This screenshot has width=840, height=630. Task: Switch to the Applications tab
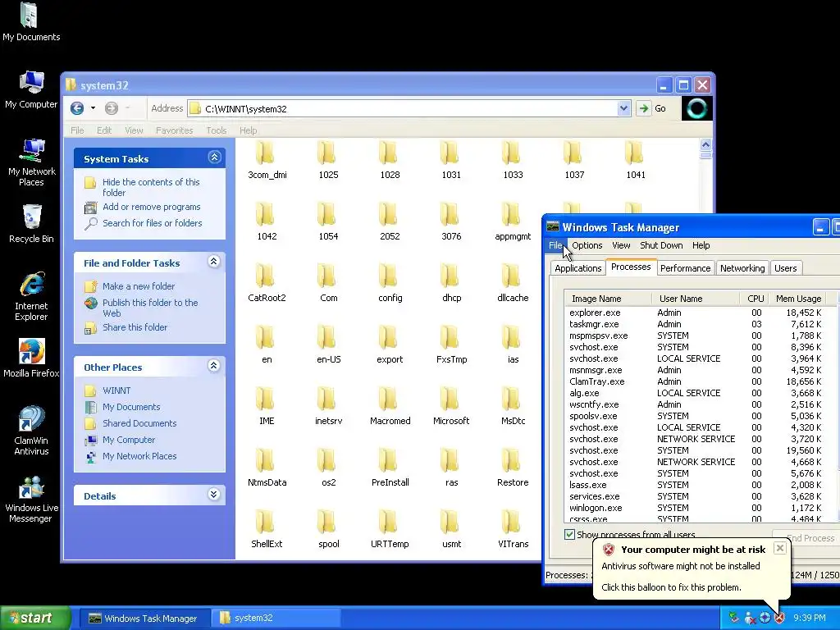[578, 268]
